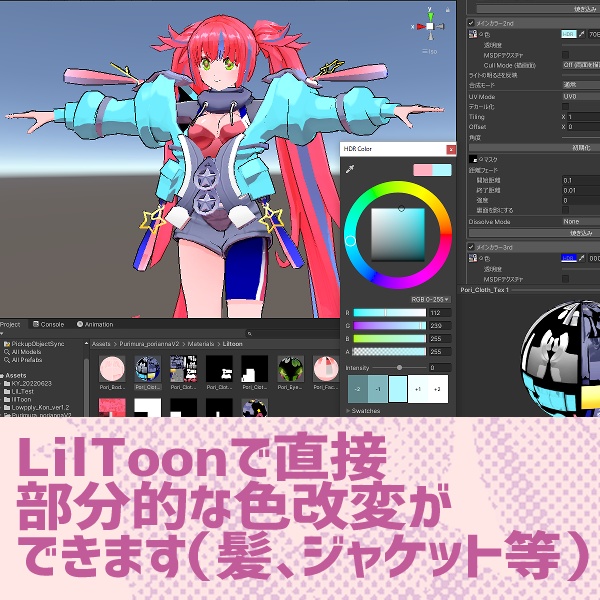Select the +1 exposure swatch
Screen dimensions: 600x600
(x=418, y=389)
